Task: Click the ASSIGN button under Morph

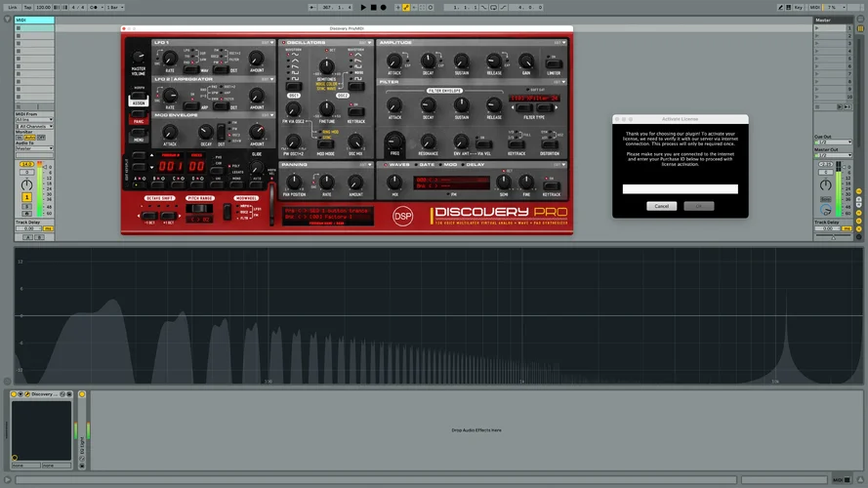Action: click(139, 101)
